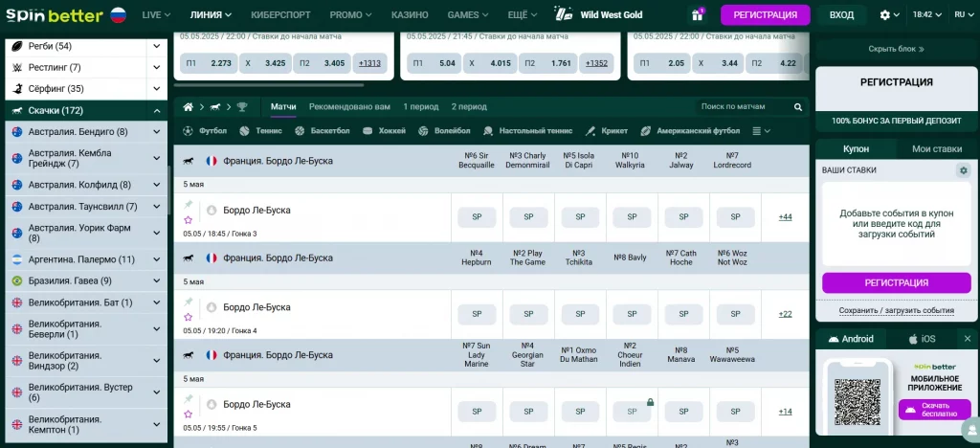Image resolution: width=980 pixels, height=448 pixels.
Task: Open the RU language dropdown
Action: (963, 15)
